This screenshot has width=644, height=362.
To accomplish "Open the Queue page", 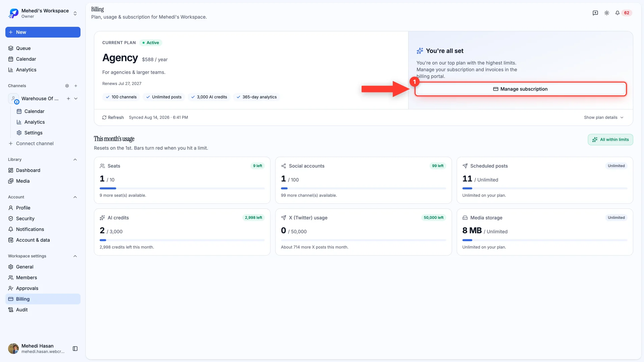I will coord(43,48).
